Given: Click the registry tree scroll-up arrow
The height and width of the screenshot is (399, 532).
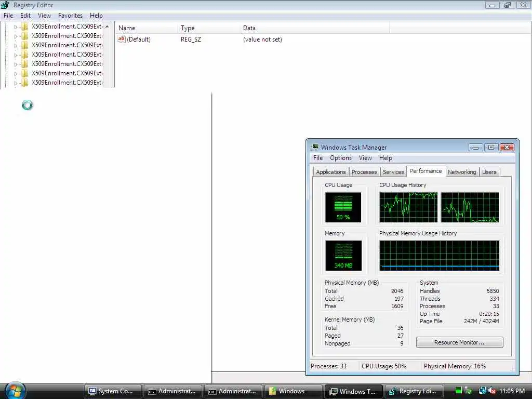Looking at the screenshot, I should coord(107,26).
